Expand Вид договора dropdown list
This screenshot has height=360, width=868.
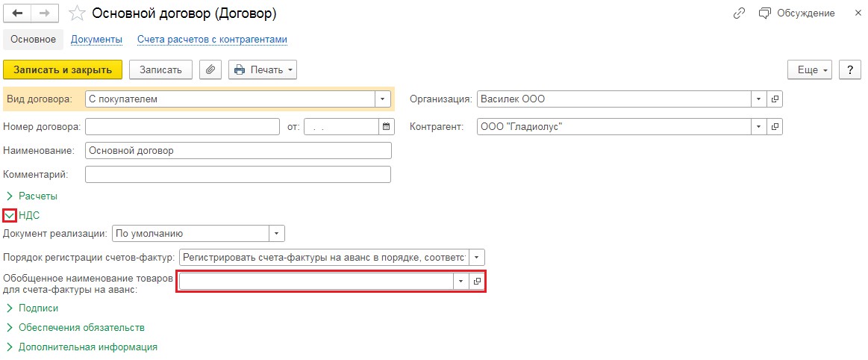383,99
